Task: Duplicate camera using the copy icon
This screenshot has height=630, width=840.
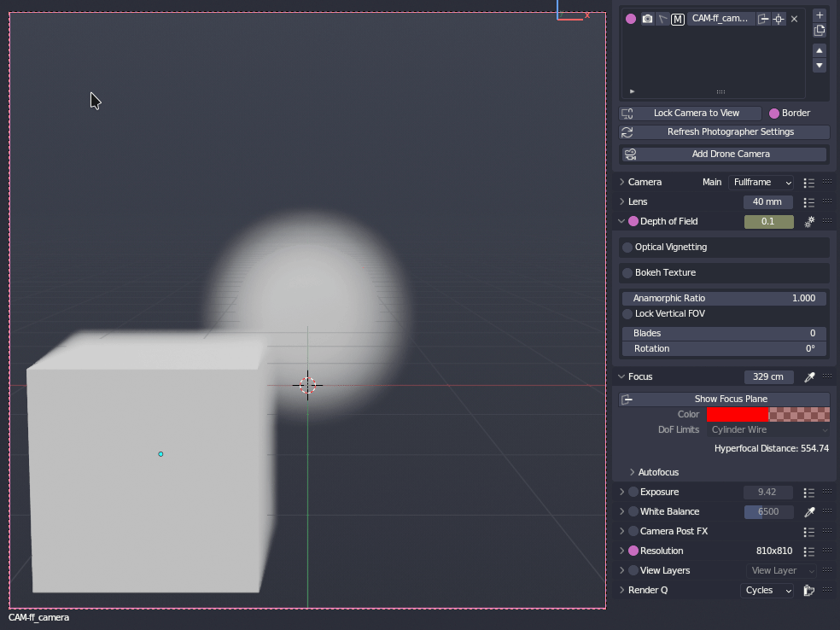Action: coord(820,30)
